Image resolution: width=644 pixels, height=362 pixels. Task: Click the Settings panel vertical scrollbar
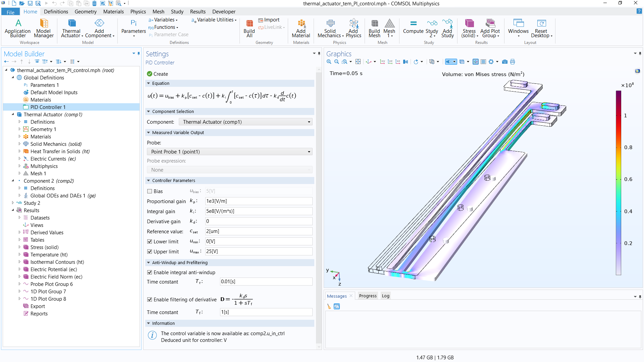pyautogui.click(x=319, y=208)
